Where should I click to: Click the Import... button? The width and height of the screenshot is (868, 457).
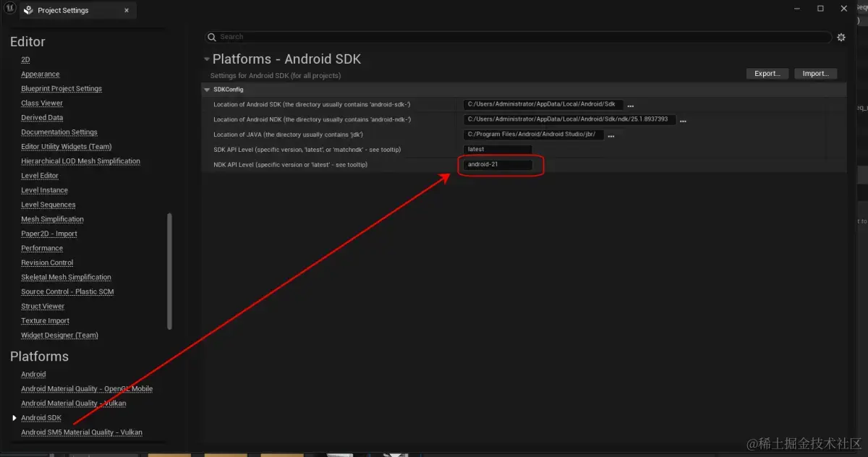coord(815,74)
